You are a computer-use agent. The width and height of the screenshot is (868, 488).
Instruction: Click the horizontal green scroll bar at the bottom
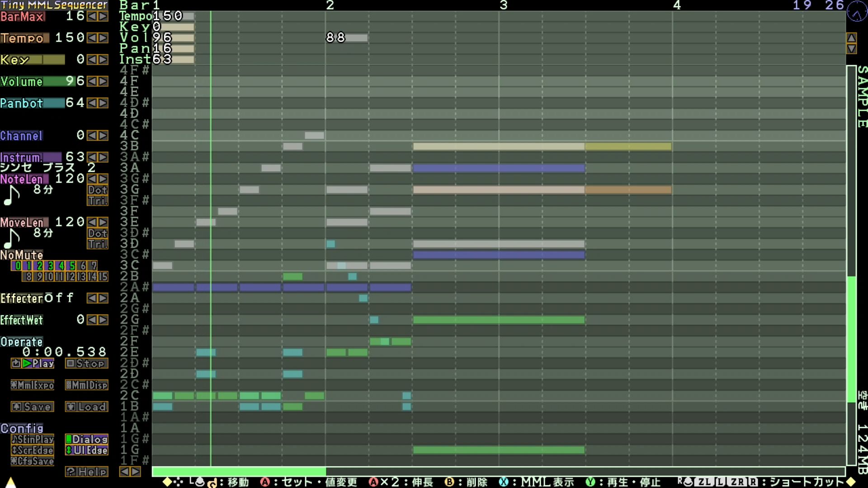[239, 472]
